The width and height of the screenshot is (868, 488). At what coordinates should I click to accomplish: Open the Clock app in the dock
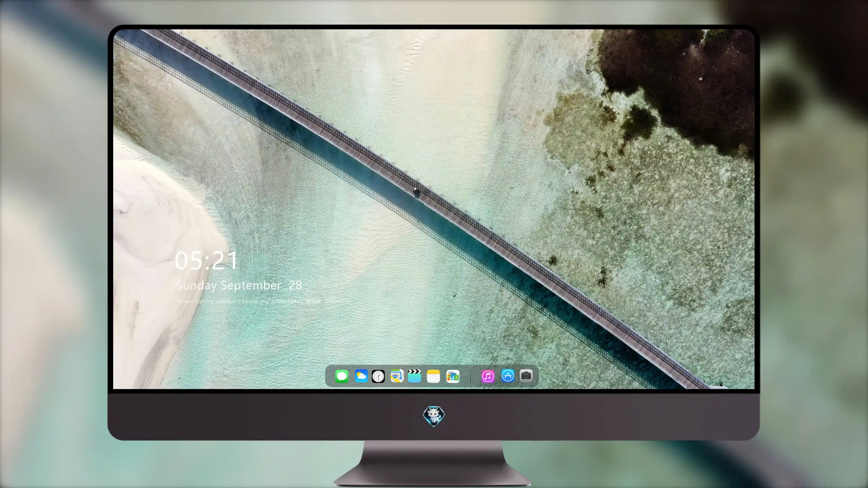378,376
